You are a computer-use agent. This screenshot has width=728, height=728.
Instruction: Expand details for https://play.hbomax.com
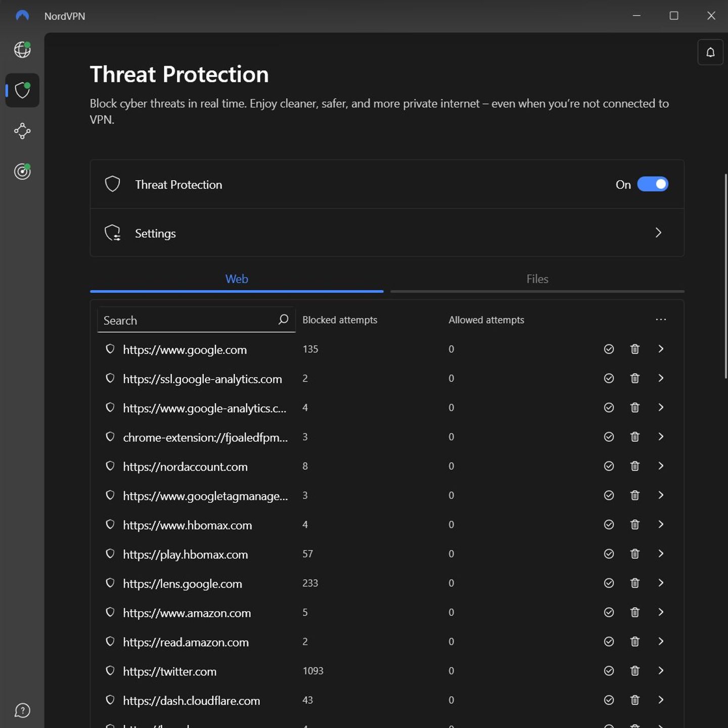tap(661, 554)
